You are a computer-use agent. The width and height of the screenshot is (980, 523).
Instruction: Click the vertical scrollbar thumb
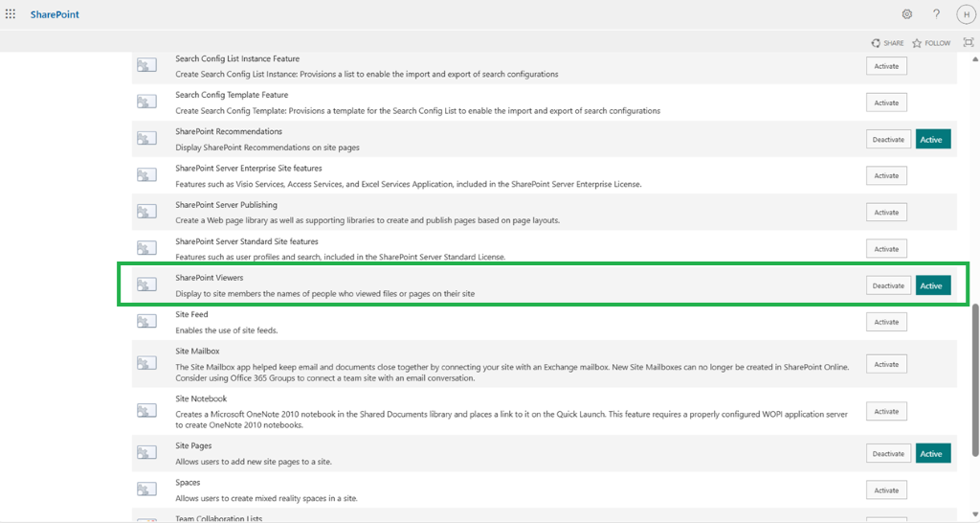pos(975,380)
